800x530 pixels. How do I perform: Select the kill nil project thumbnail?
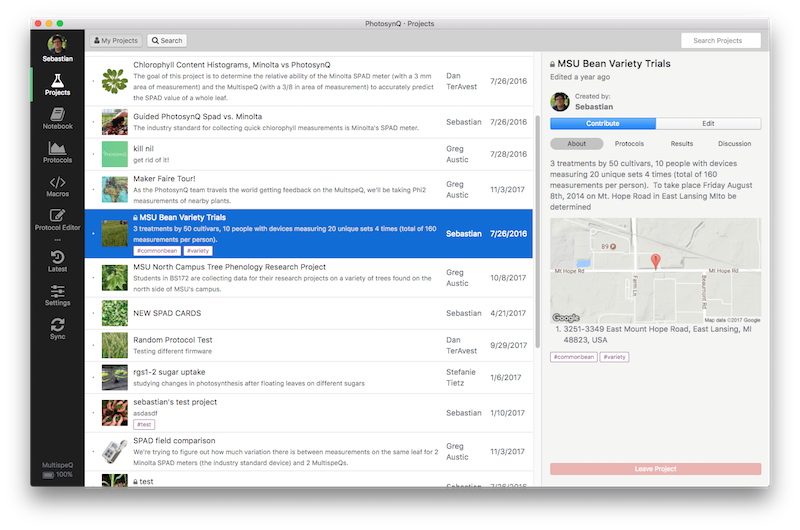coord(114,154)
